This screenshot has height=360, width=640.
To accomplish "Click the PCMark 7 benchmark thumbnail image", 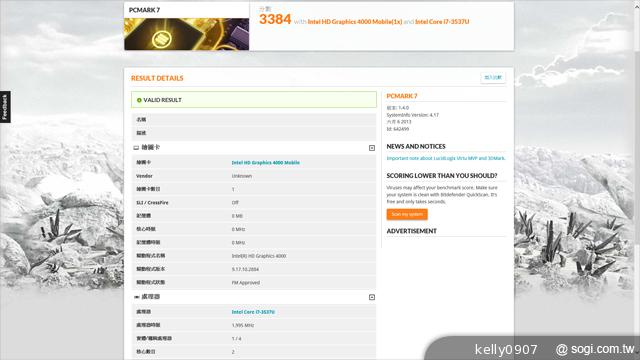I will pyautogui.click(x=187, y=34).
